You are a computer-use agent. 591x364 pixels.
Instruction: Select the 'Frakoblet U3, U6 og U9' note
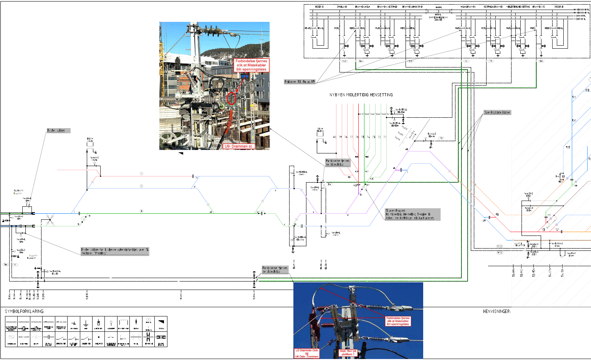click(x=300, y=82)
